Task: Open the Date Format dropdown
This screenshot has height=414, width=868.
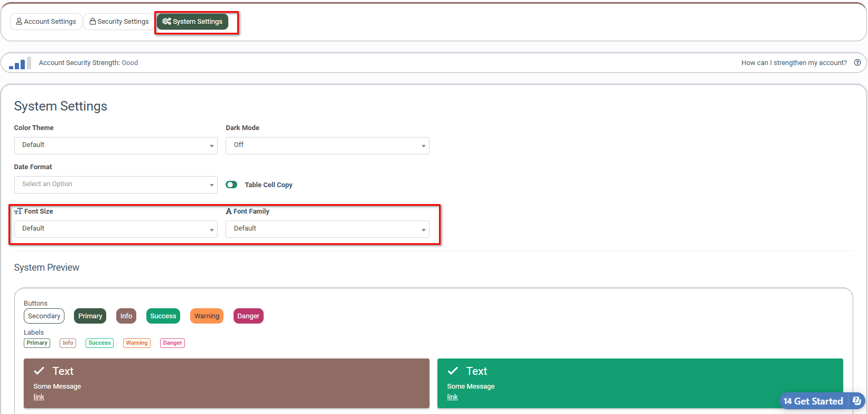Action: 116,185
